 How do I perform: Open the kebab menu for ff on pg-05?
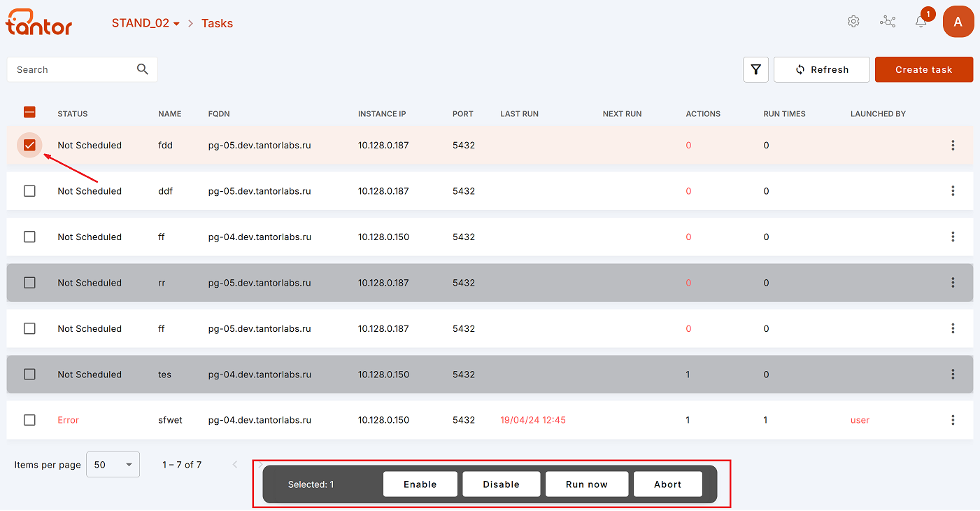(x=953, y=329)
